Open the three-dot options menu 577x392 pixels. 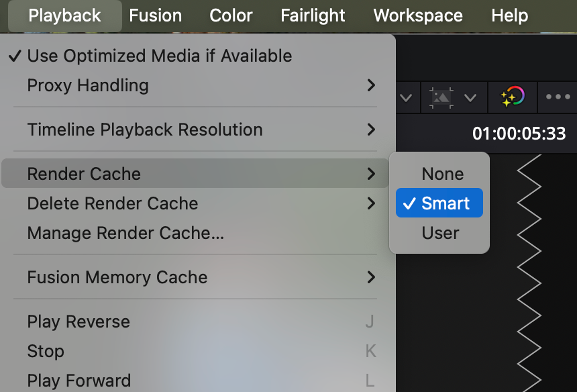coord(558,97)
